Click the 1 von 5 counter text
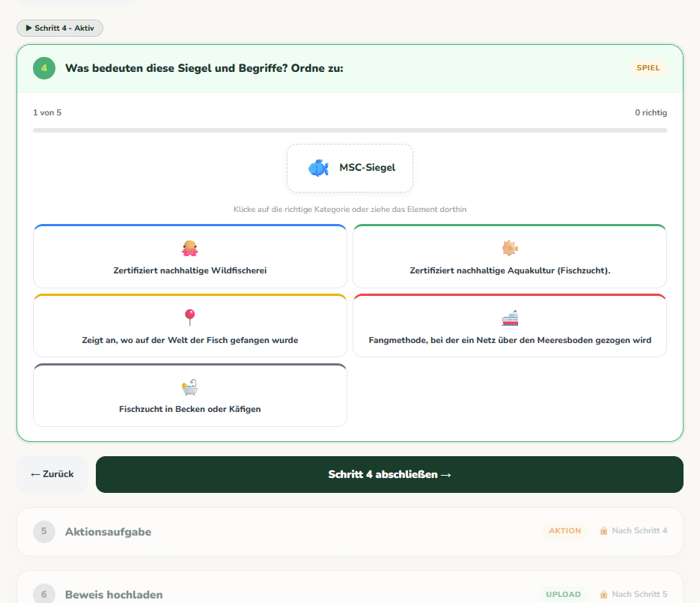 pyautogui.click(x=47, y=112)
